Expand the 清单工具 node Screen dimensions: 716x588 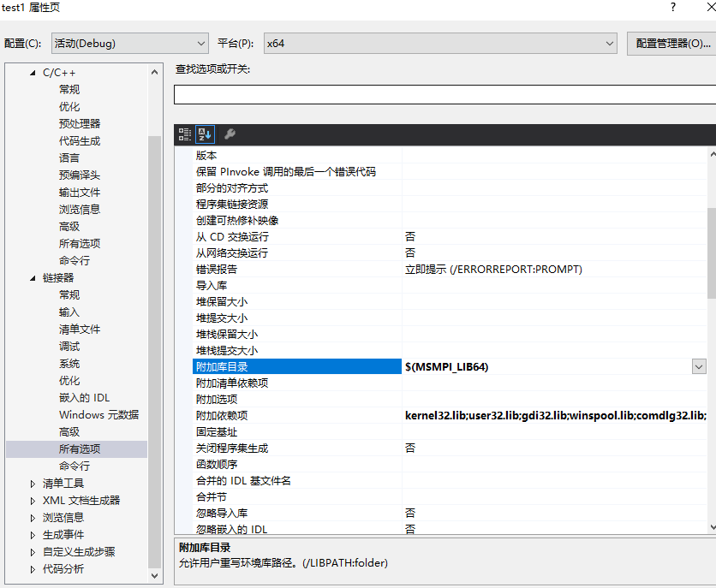click(33, 483)
